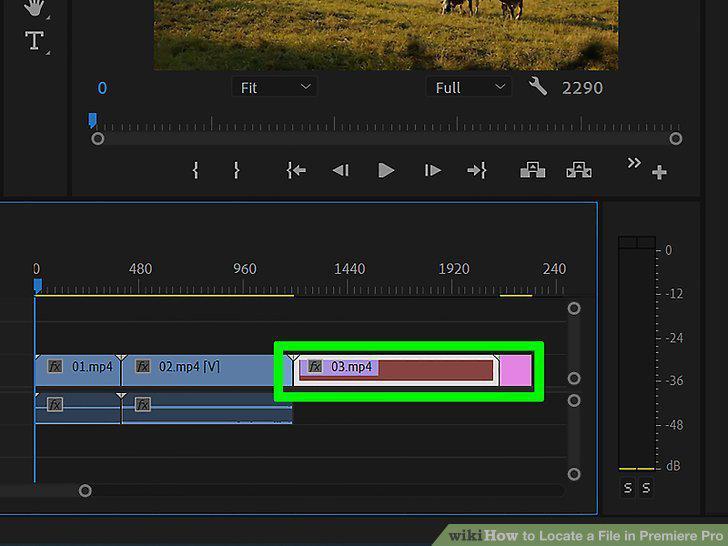
Task: Go to Out point
Action: (x=477, y=170)
